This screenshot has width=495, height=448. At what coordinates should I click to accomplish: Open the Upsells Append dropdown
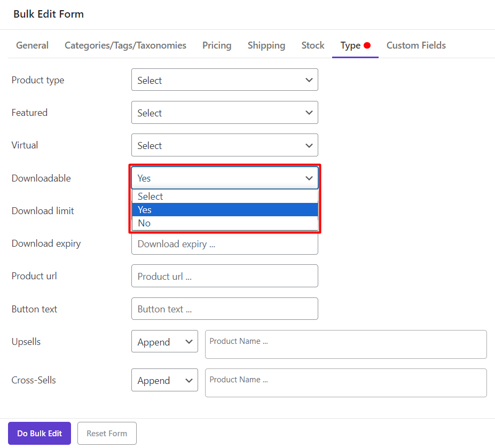(164, 342)
